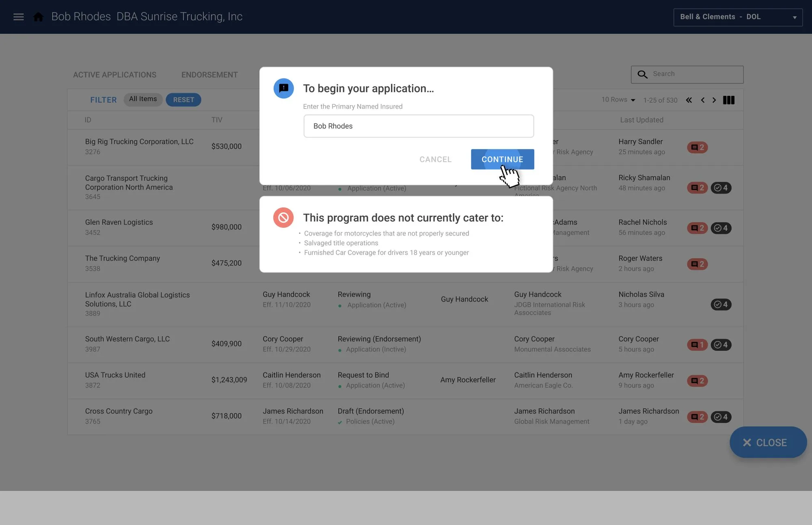Go to next page chevron
Image resolution: width=812 pixels, height=525 pixels.
[x=714, y=100]
